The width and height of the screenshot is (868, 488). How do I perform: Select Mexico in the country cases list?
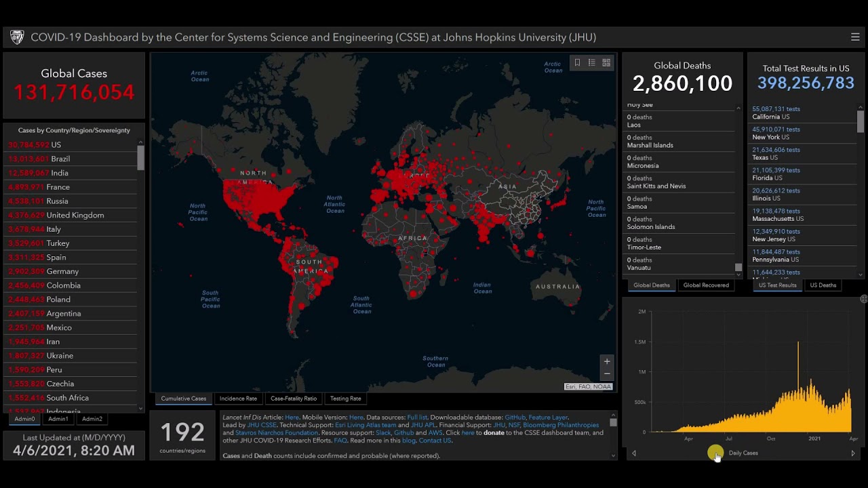tap(72, 327)
